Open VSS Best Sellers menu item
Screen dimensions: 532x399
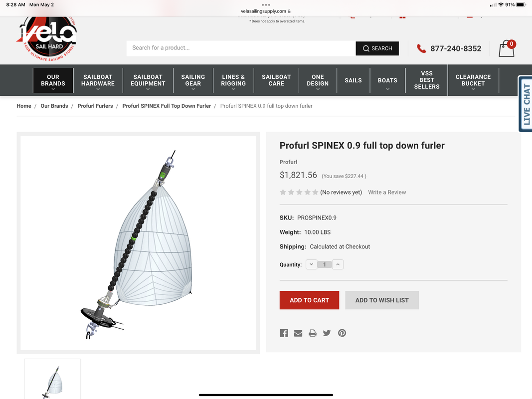point(426,80)
